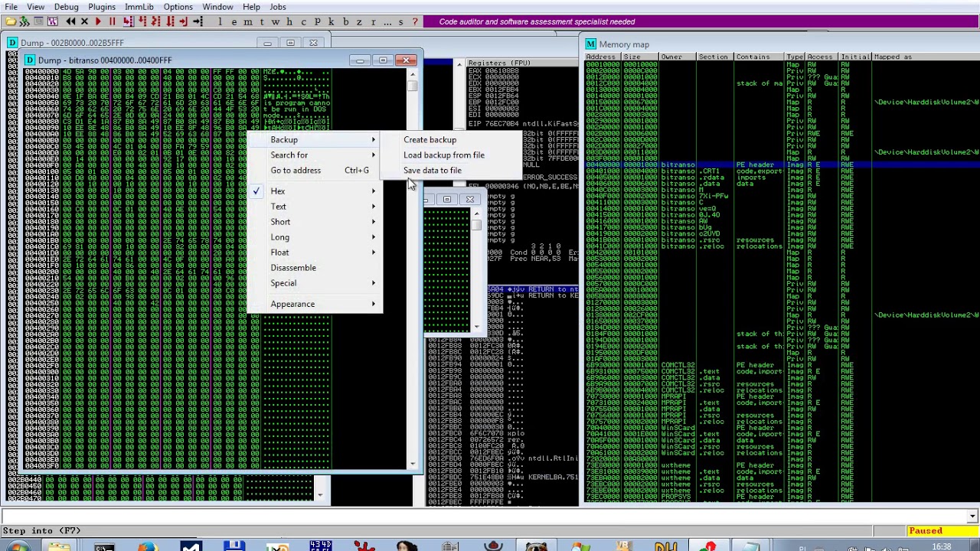Show Handles via 'h' toolbar button
Viewport: 980px width, 551px height.
click(289, 21)
